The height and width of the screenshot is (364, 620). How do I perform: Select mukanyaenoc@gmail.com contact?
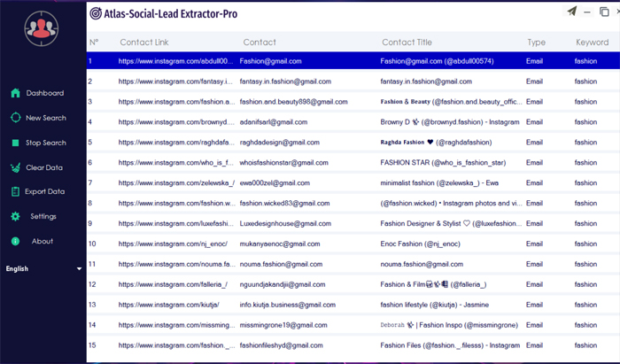pyautogui.click(x=280, y=244)
